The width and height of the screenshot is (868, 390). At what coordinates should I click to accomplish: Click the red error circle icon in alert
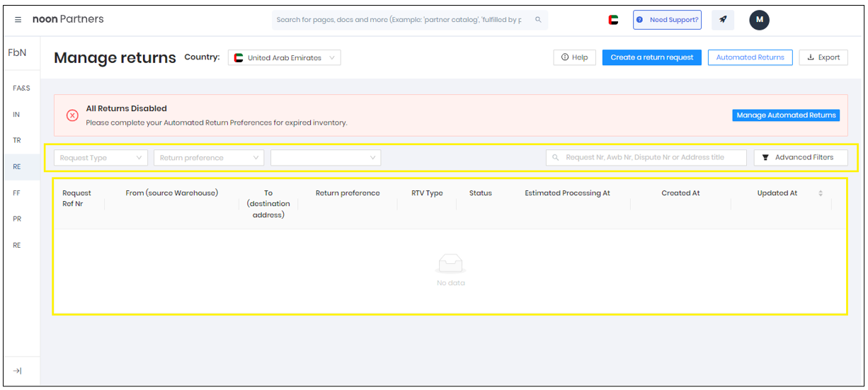(x=72, y=115)
